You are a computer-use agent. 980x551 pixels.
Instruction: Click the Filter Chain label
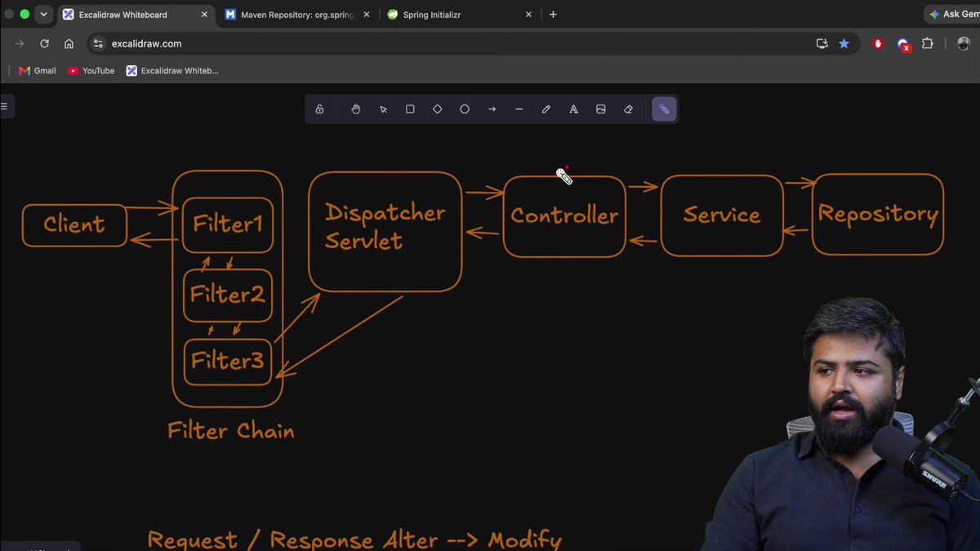231,431
